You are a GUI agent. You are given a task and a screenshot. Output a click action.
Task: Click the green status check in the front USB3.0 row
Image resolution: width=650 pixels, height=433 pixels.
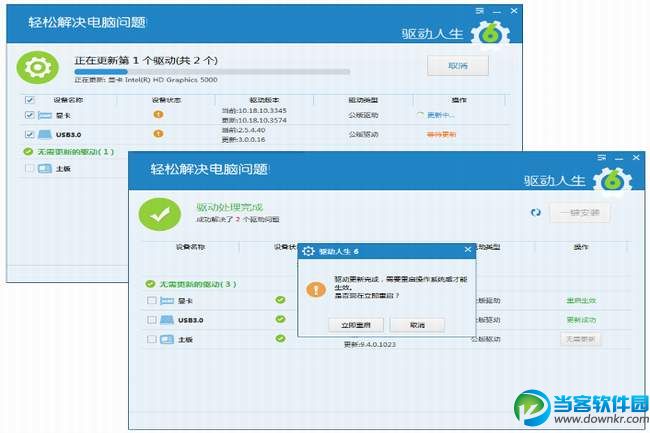pyautogui.click(x=280, y=319)
